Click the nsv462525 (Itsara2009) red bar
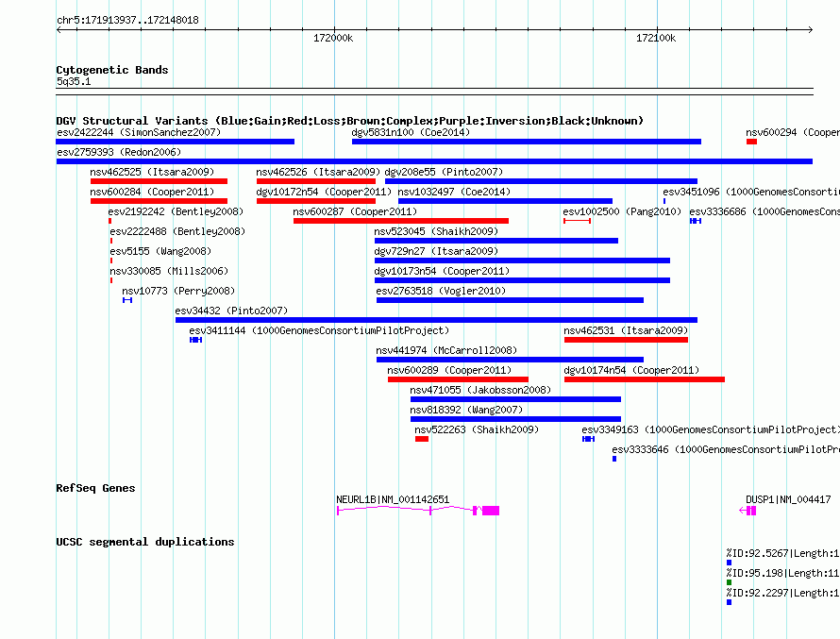 tap(160, 181)
